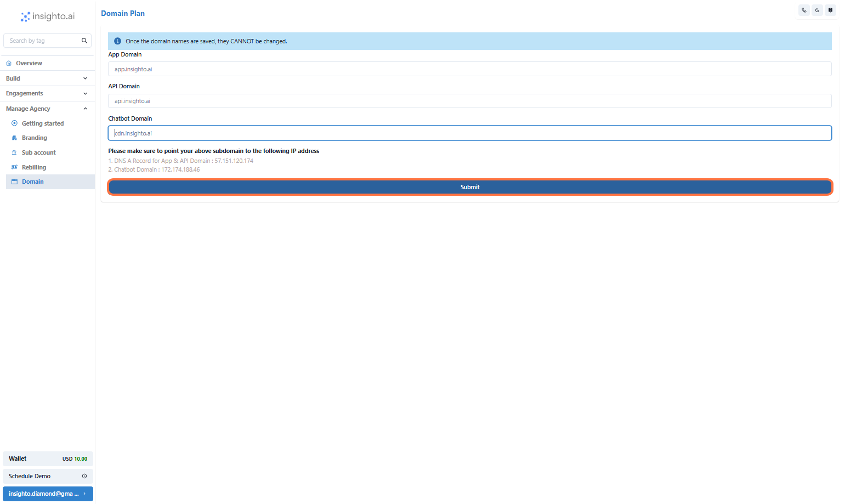Click the Rebilling icon

click(x=14, y=167)
